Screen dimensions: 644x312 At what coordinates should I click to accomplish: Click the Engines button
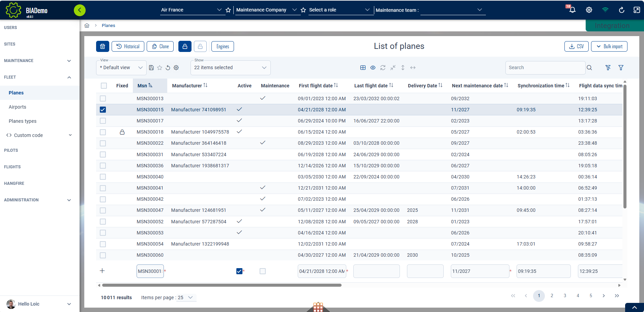pyautogui.click(x=223, y=47)
